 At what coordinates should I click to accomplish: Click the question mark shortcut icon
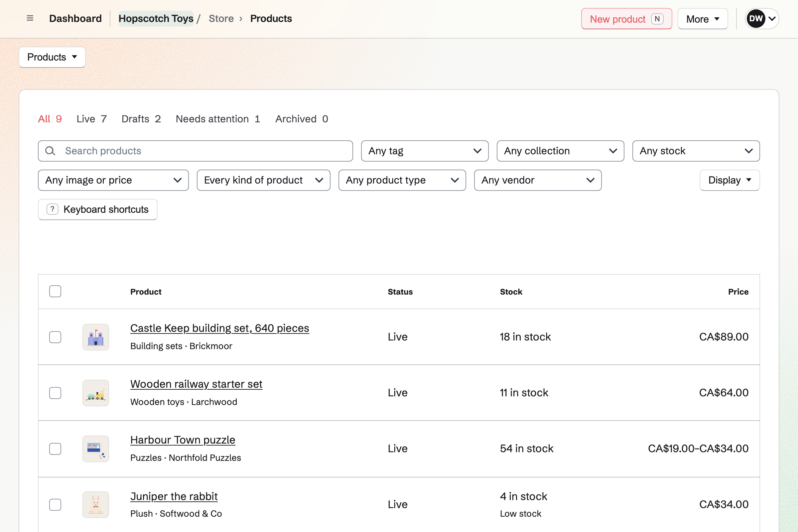[x=52, y=209]
